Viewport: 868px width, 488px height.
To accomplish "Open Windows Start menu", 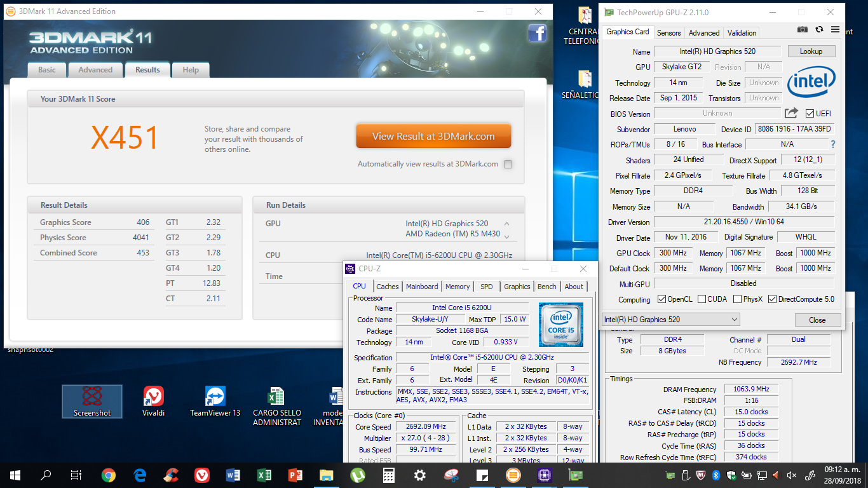I will [15, 475].
